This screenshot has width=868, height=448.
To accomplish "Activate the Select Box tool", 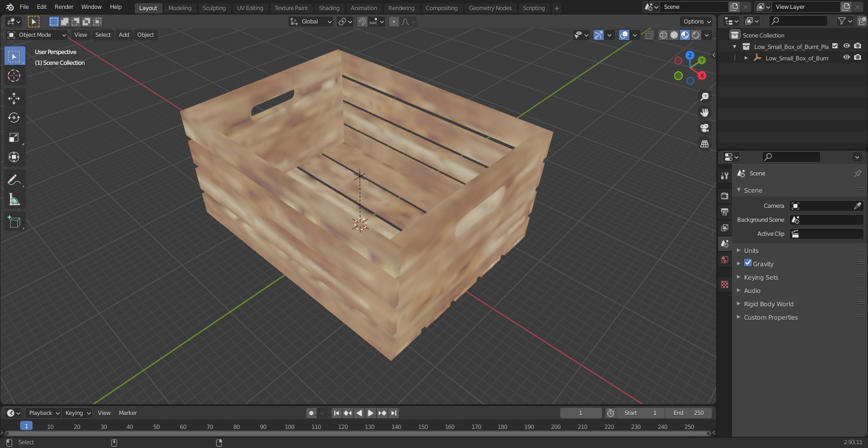I will 14,56.
